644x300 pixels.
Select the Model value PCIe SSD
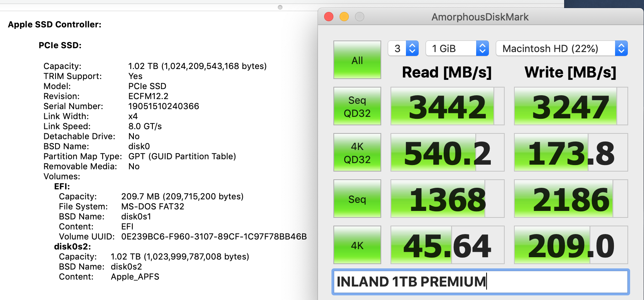[147, 86]
